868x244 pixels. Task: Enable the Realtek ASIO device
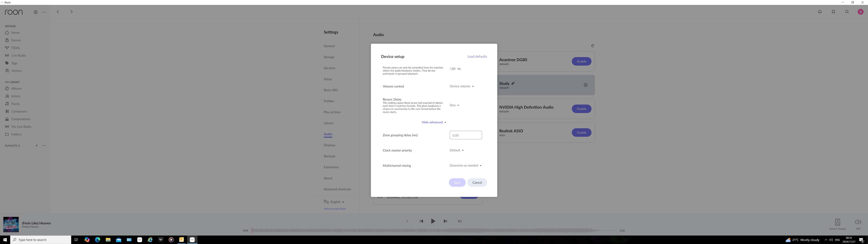click(581, 133)
